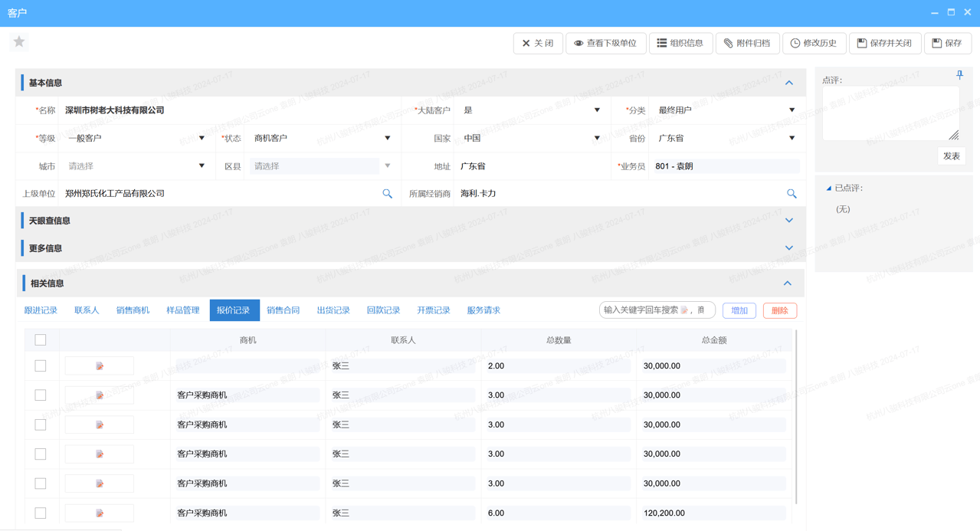Image resolution: width=980 pixels, height=531 pixels.
Task: Click edit icon in first quote row
Action: click(100, 366)
